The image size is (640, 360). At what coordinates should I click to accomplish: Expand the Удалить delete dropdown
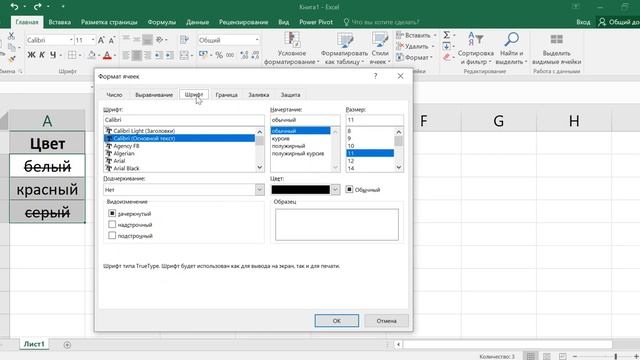(433, 47)
